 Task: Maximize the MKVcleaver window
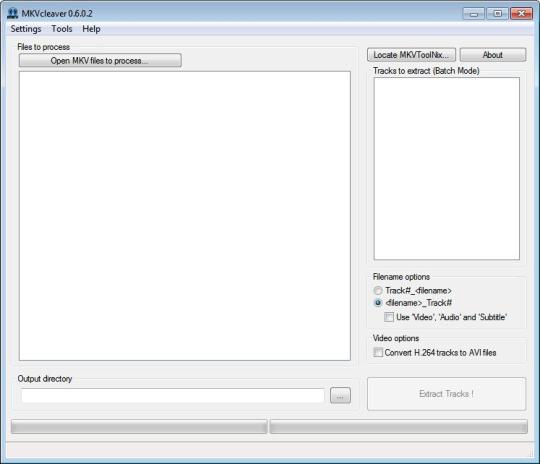(497, 14)
